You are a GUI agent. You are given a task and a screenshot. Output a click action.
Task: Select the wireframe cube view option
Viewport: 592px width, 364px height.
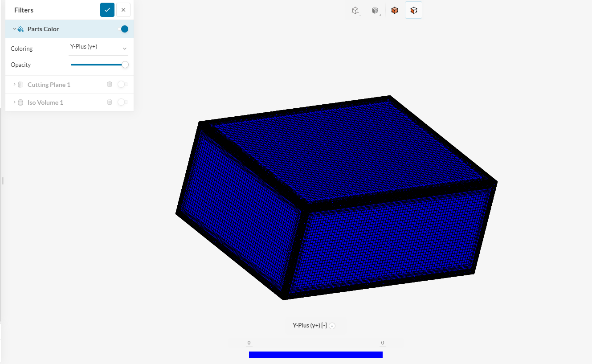point(355,10)
